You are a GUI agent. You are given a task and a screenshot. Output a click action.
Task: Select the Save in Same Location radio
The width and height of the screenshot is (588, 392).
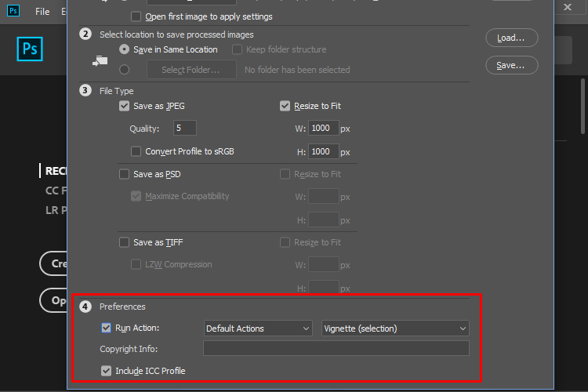(x=124, y=49)
